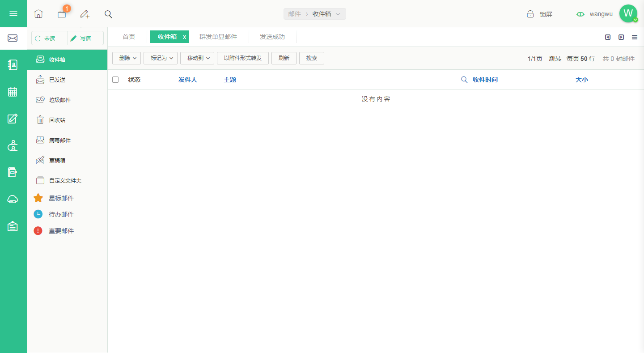The width and height of the screenshot is (644, 353).
Task: Click 跳转 page jump link
Action: click(555, 59)
